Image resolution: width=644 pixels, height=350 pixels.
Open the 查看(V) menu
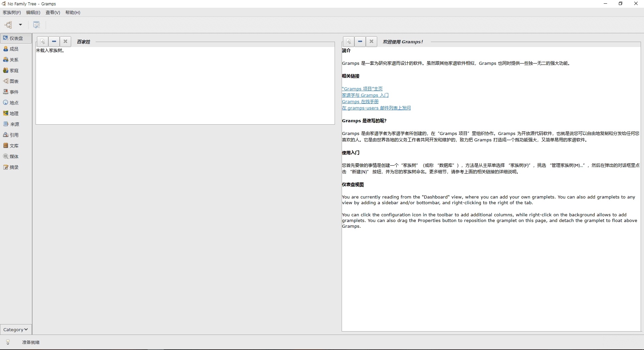coord(53,12)
